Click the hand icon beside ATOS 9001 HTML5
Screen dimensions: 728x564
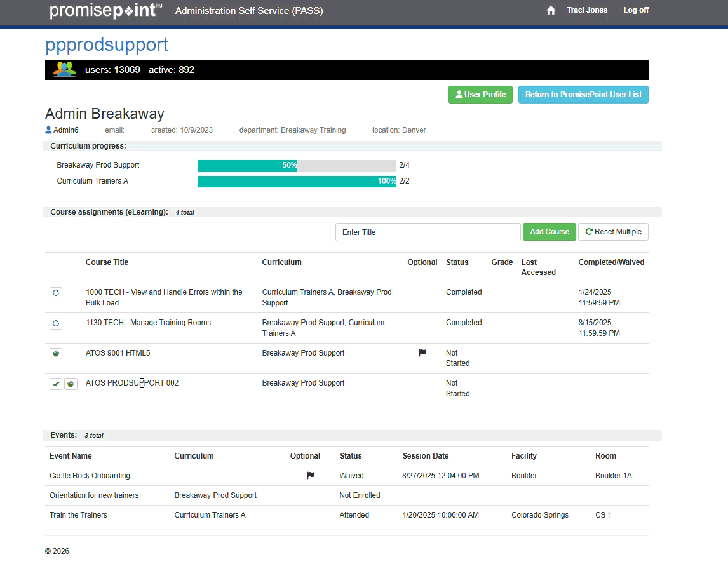pos(56,354)
